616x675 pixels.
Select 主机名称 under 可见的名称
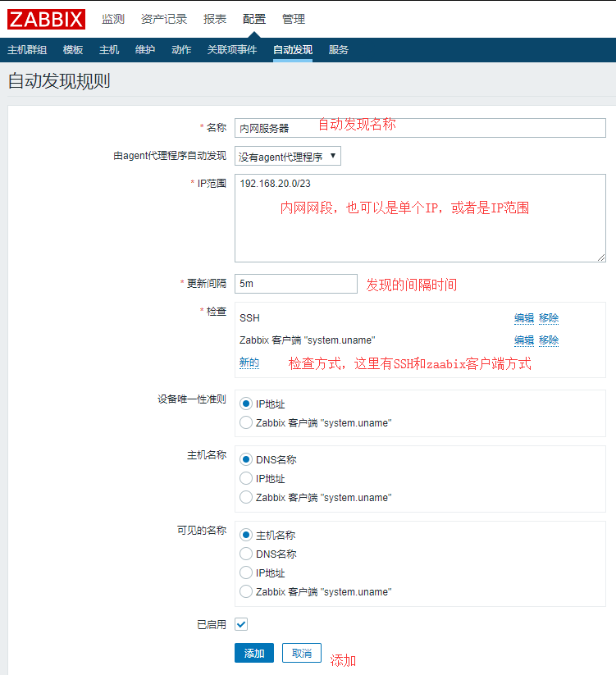[x=245, y=536]
